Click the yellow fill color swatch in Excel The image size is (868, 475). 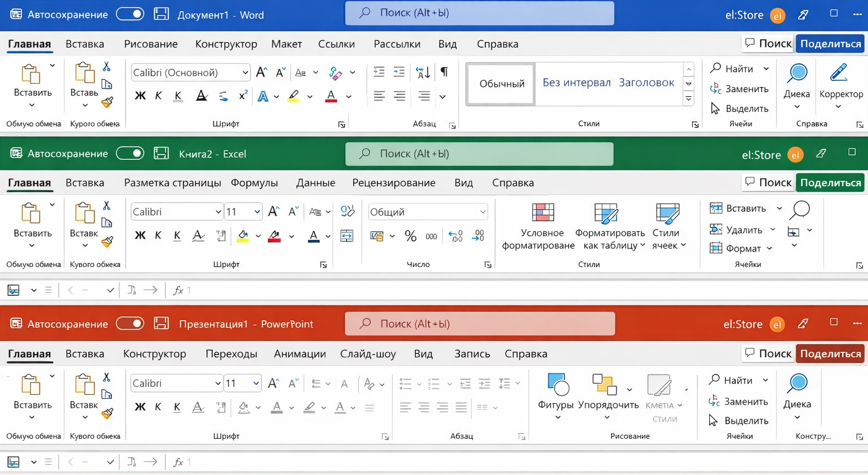pos(243,236)
